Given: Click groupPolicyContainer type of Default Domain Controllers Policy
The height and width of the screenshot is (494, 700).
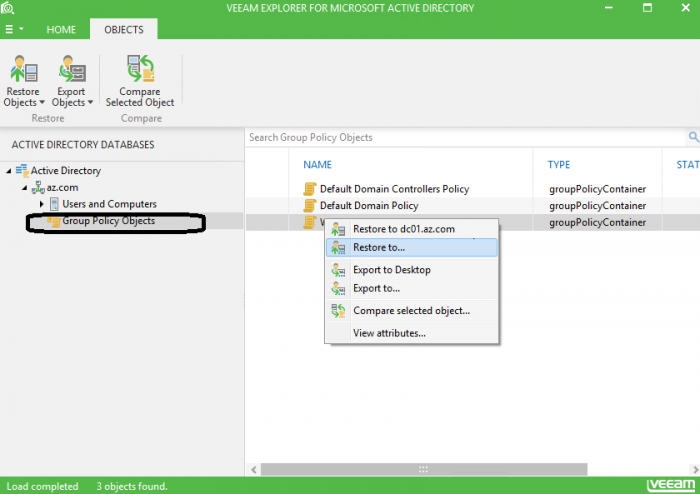Looking at the screenshot, I should coord(597,189).
